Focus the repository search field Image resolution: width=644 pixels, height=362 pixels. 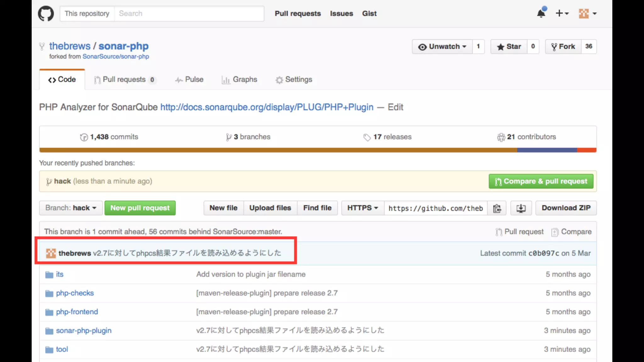point(189,14)
